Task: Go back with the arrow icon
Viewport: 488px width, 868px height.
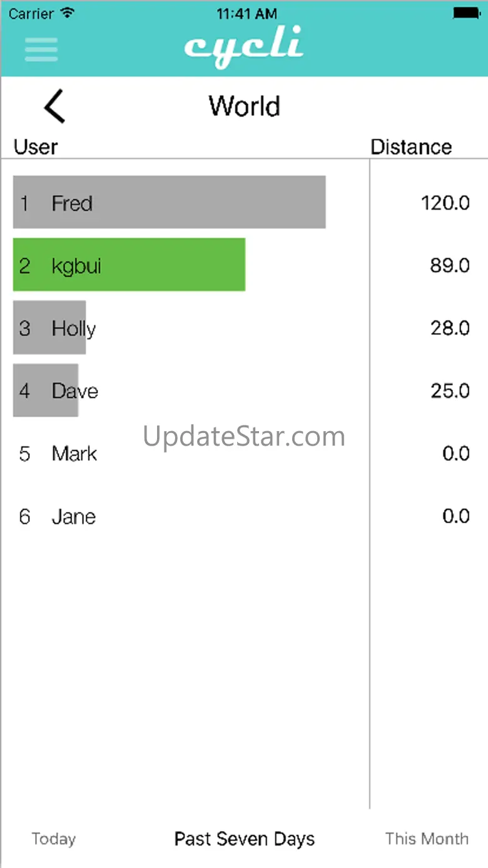Action: (x=55, y=106)
